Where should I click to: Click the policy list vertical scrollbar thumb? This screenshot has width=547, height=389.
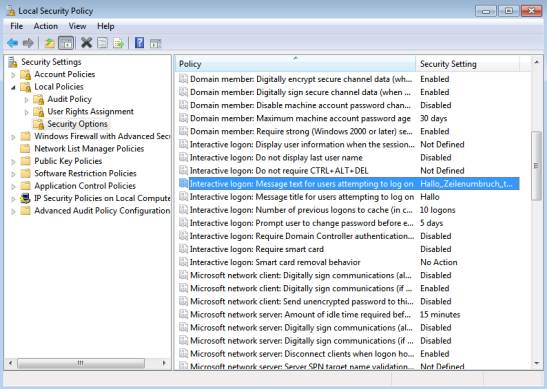[x=536, y=166]
